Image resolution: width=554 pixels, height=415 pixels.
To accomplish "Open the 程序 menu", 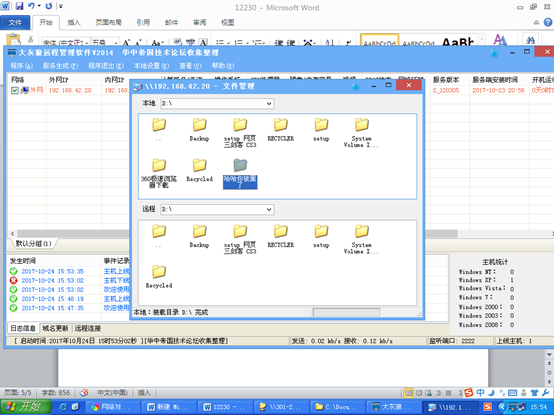I will 21,66.
